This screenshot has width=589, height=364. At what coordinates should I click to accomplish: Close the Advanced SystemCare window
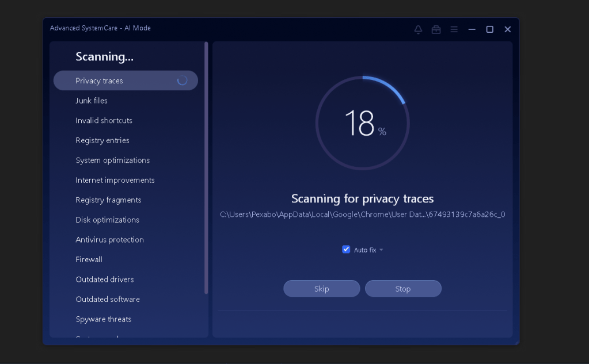pos(507,29)
